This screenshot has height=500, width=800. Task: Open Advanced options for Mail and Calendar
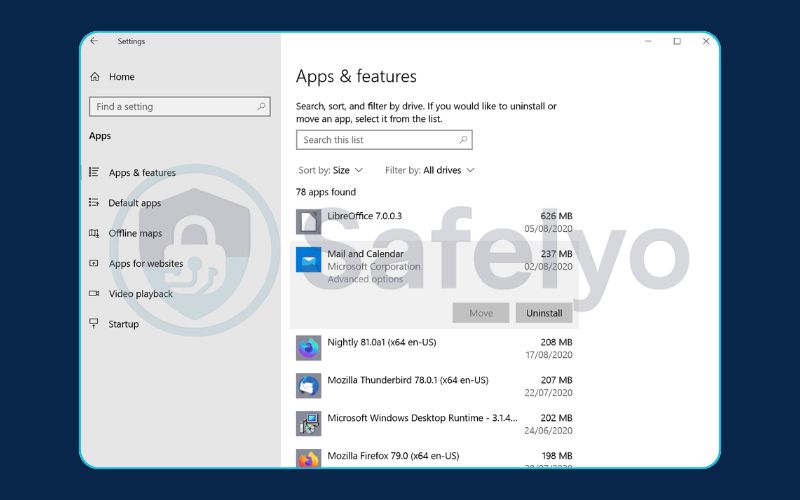[365, 280]
